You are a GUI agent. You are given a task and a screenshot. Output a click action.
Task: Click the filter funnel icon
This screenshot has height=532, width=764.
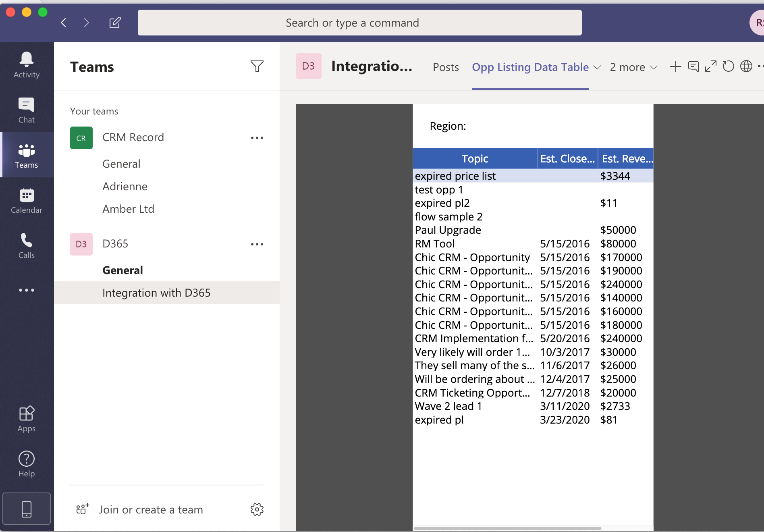click(257, 66)
